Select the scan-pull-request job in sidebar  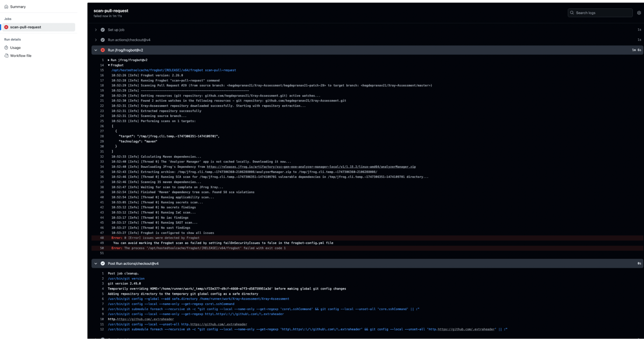pyautogui.click(x=25, y=27)
